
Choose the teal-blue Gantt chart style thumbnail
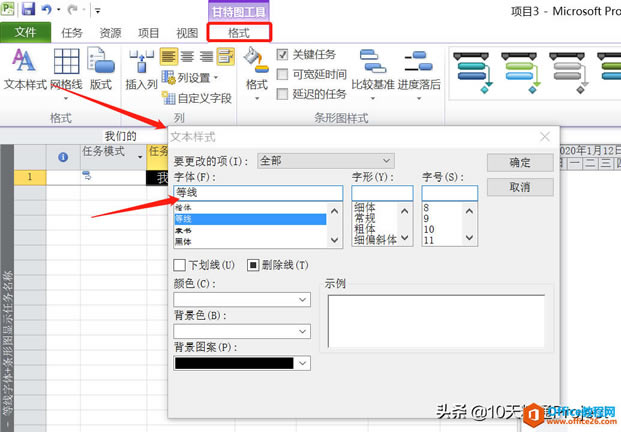tap(472, 72)
